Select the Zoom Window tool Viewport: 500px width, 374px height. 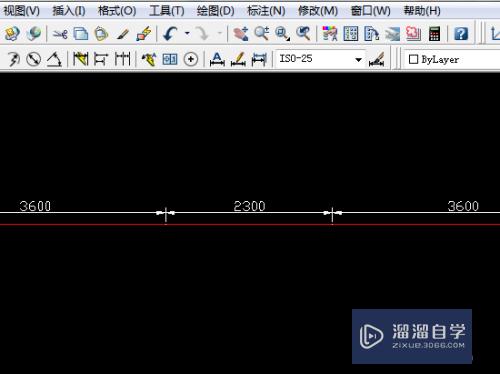282,34
